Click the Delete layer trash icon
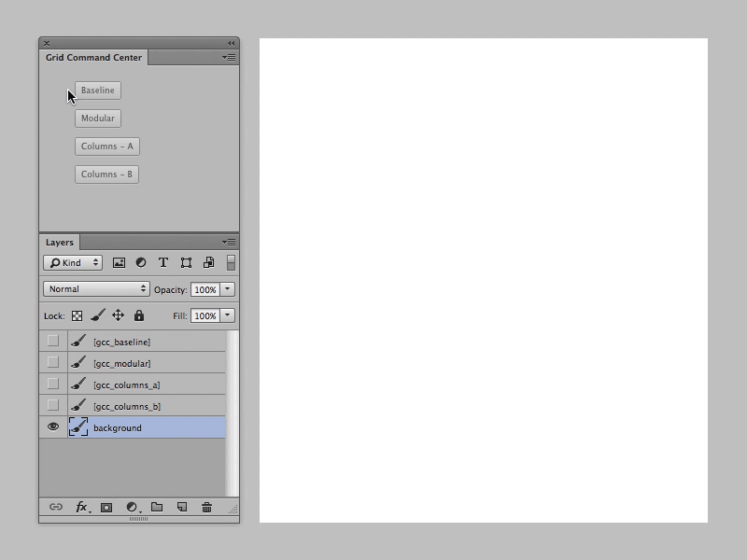Image resolution: width=747 pixels, height=560 pixels. 206,508
